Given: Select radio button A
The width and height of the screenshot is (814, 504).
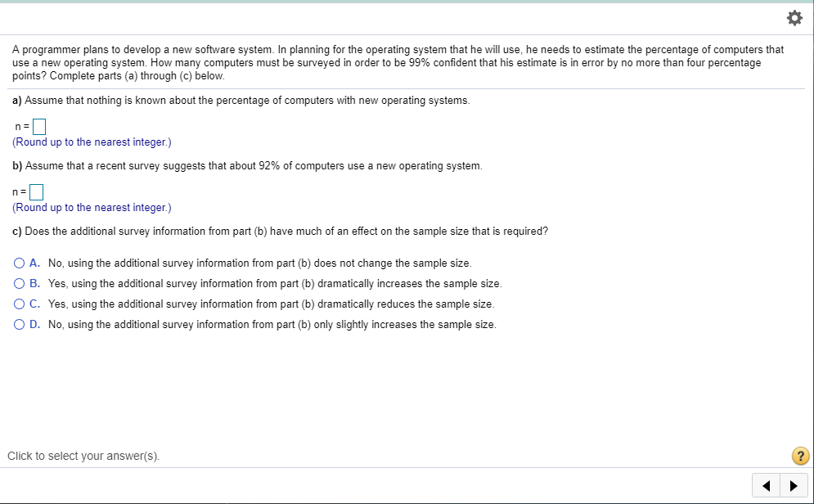Looking at the screenshot, I should (18, 263).
